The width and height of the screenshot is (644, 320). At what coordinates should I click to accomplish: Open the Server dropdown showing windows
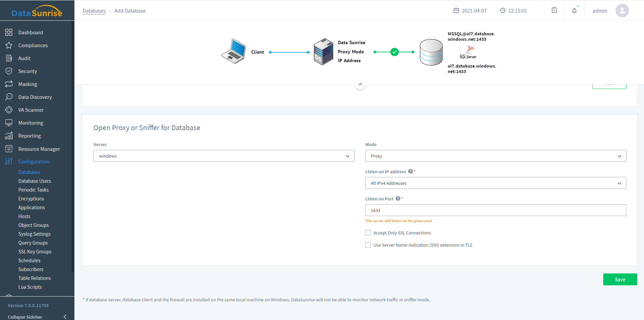tap(224, 156)
